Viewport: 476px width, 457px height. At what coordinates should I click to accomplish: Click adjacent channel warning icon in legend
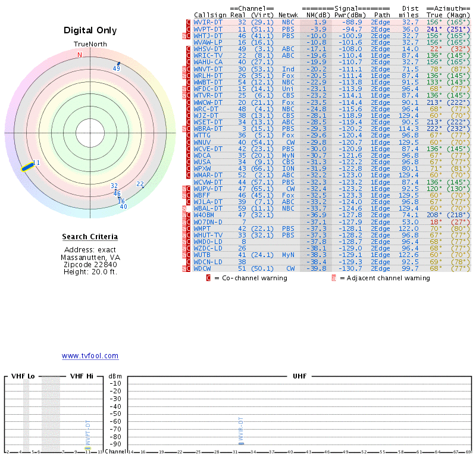[x=334, y=278]
